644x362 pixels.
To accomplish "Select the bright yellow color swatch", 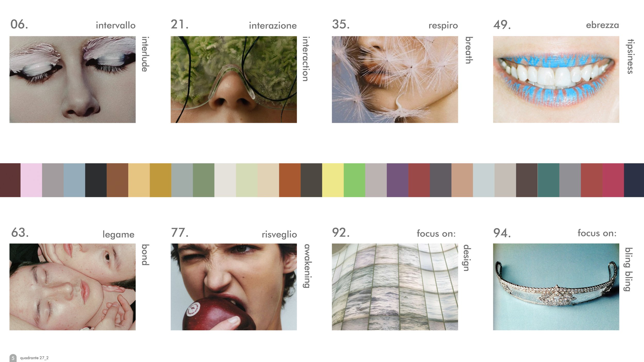I will (333, 180).
